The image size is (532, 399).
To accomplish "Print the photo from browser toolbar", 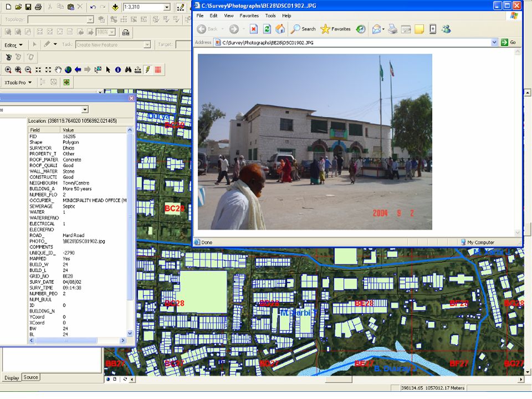I will tap(392, 29).
